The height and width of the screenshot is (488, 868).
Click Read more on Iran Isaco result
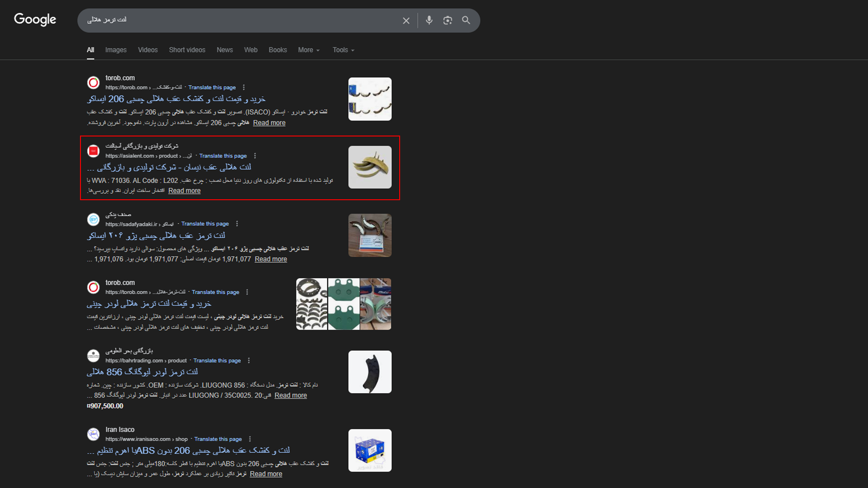coord(266,474)
